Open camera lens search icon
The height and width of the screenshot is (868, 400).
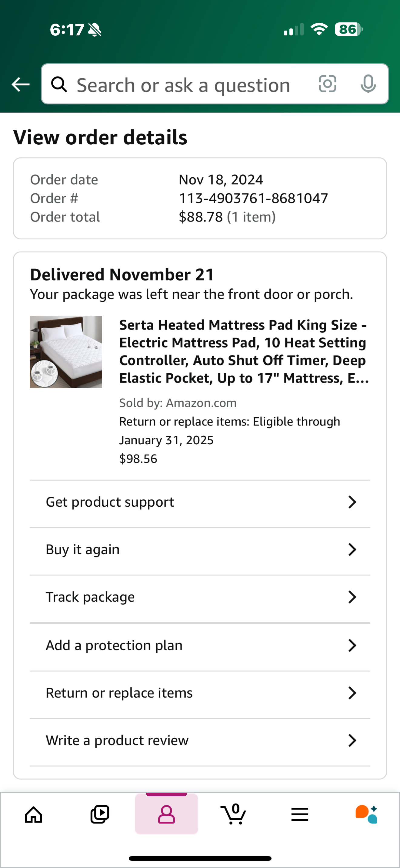point(328,84)
